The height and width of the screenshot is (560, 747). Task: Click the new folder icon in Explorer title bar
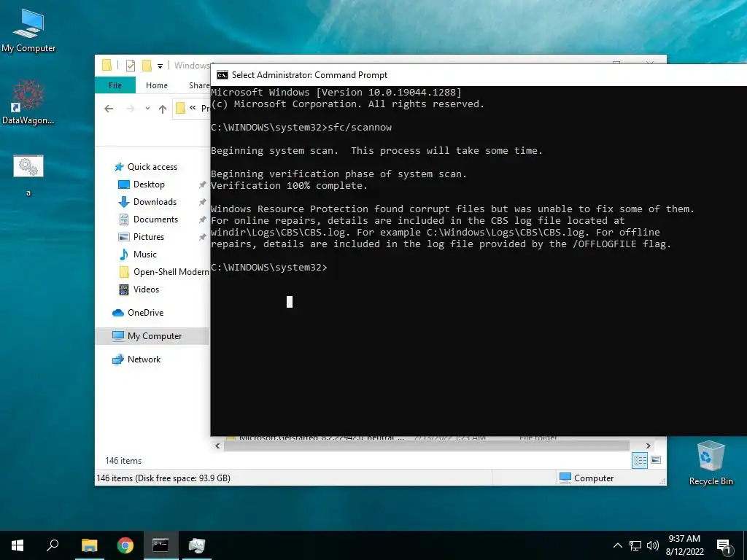click(147, 65)
